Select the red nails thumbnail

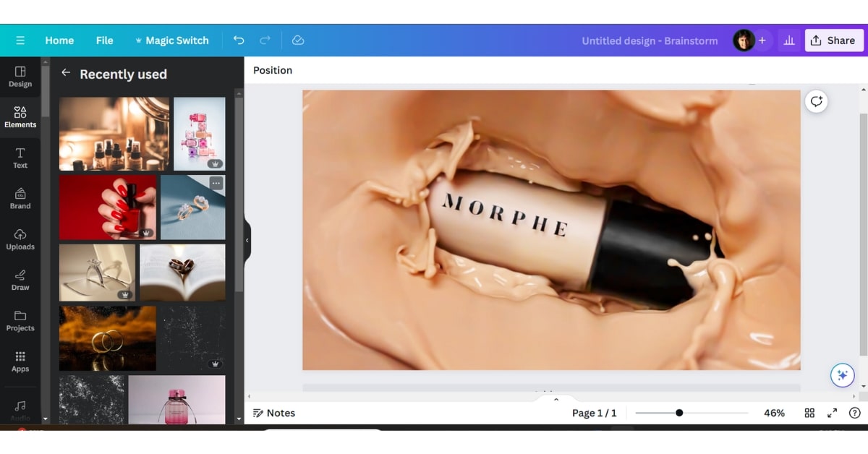108,207
